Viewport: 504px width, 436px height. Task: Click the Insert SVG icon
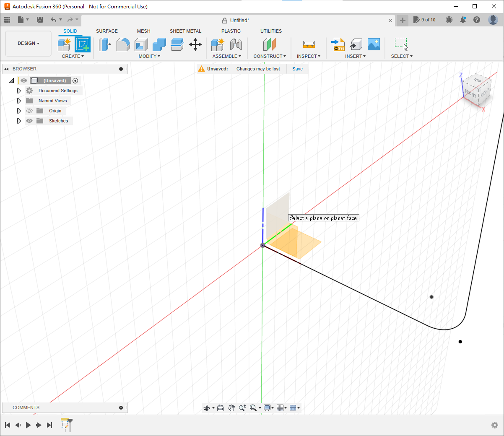[x=338, y=44]
